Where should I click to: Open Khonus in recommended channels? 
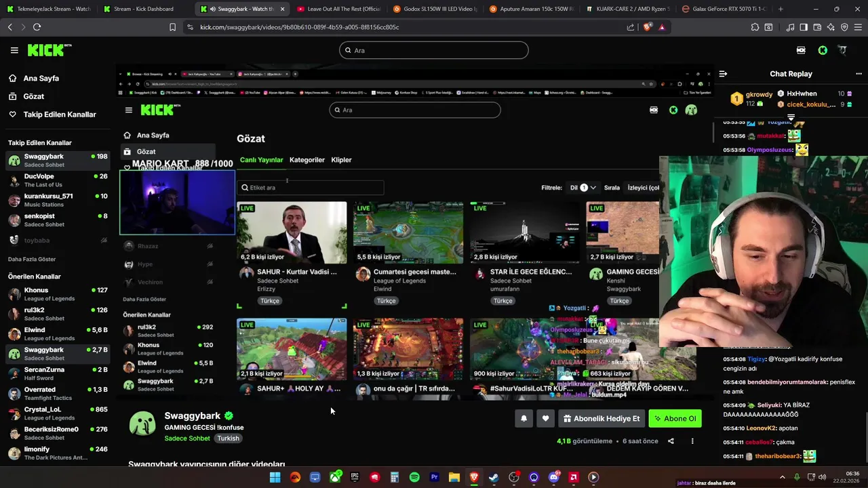58,294
